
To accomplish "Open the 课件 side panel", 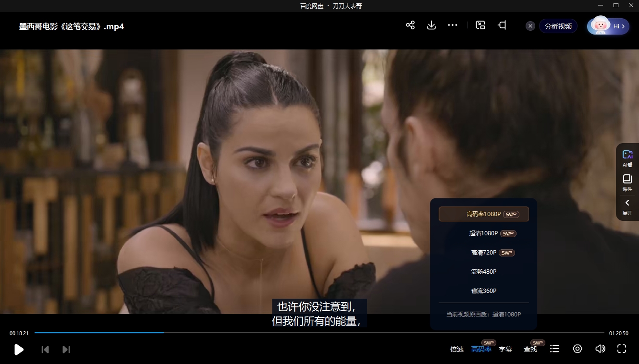I will pyautogui.click(x=627, y=183).
